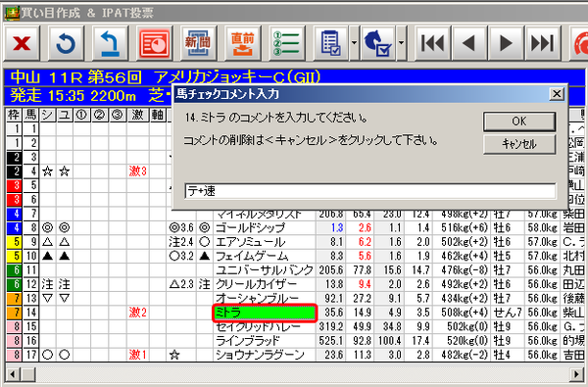
Task: Click the horse check toolbar icon
Action: point(378,43)
